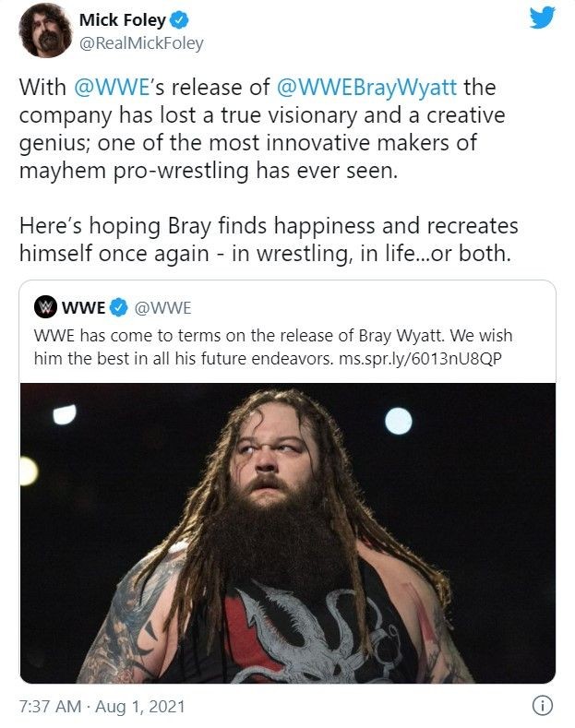This screenshot has width=575, height=728.
Task: Open the tweet info icon
Action: tap(542, 706)
